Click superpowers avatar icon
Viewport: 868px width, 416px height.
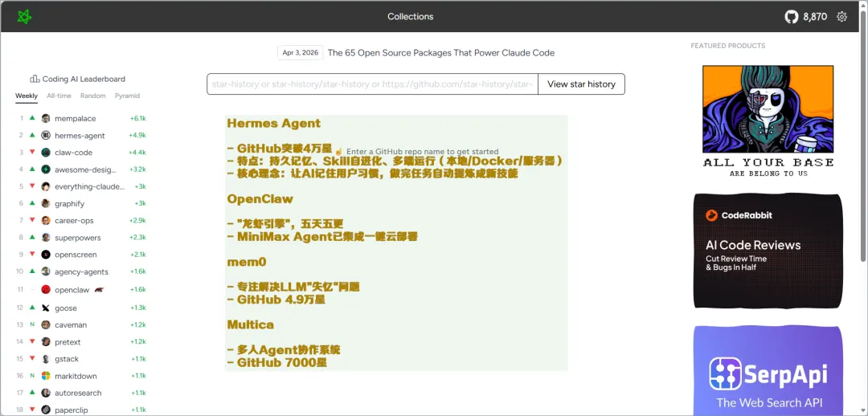pos(46,238)
